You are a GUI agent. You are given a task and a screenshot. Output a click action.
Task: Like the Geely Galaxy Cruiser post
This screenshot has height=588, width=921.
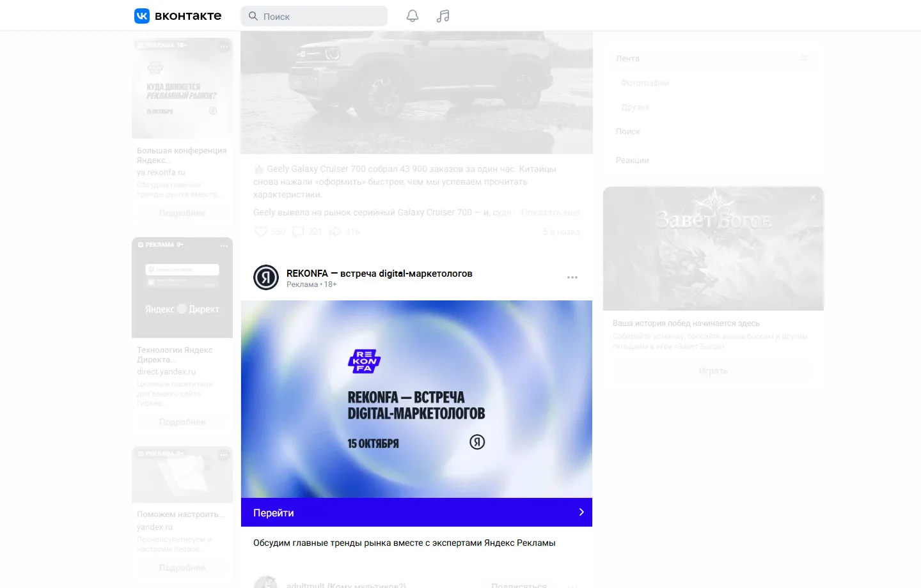(261, 231)
